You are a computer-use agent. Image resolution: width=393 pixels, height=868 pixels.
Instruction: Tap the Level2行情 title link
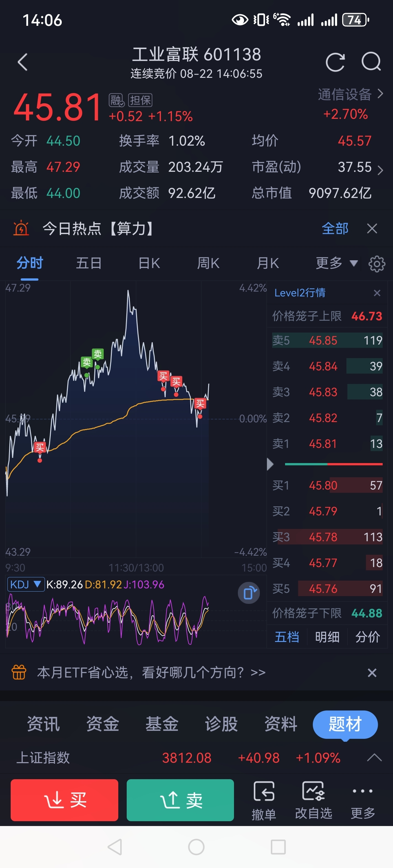[x=300, y=293]
